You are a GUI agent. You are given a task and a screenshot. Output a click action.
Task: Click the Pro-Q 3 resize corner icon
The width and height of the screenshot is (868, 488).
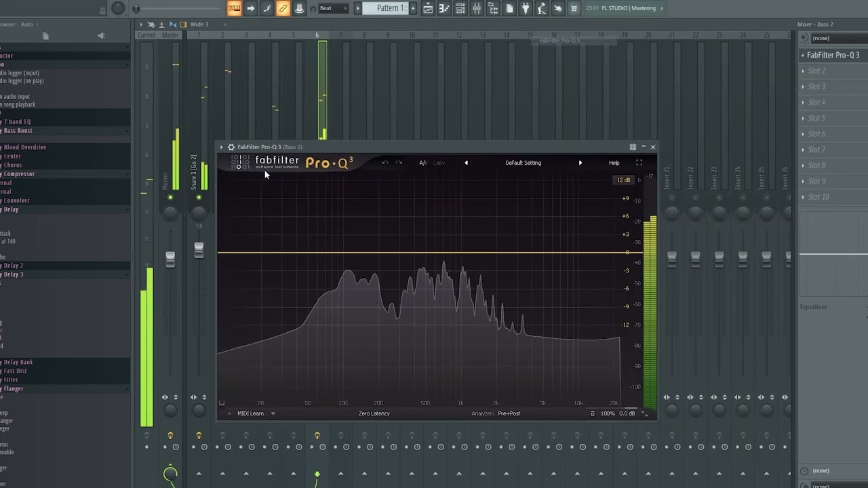644,413
